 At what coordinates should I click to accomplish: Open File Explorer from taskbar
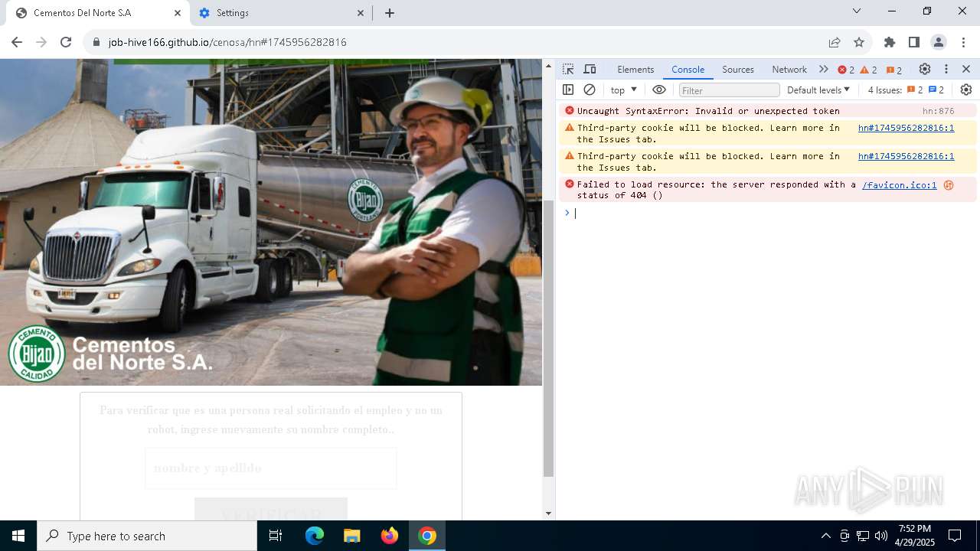[x=351, y=536]
